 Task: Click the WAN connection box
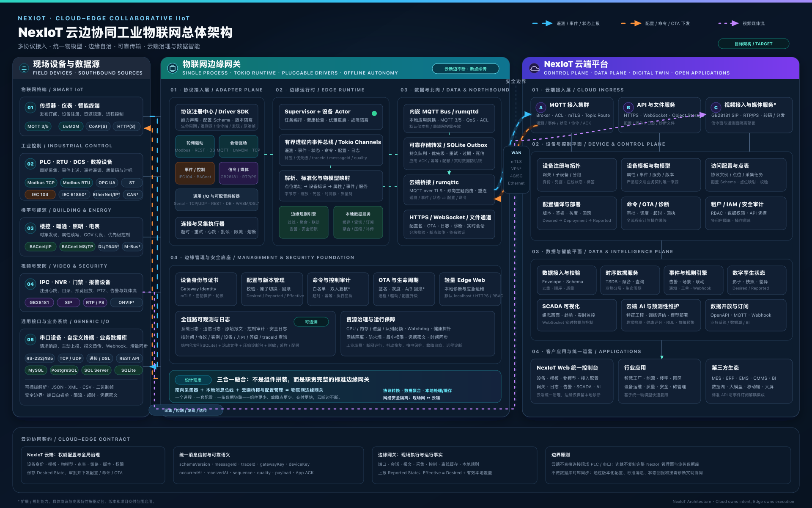(x=516, y=169)
